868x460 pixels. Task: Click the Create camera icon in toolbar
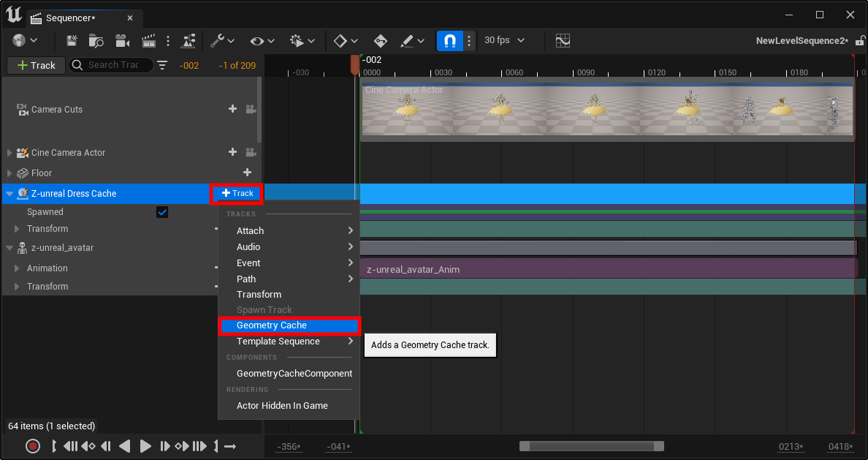(x=122, y=40)
